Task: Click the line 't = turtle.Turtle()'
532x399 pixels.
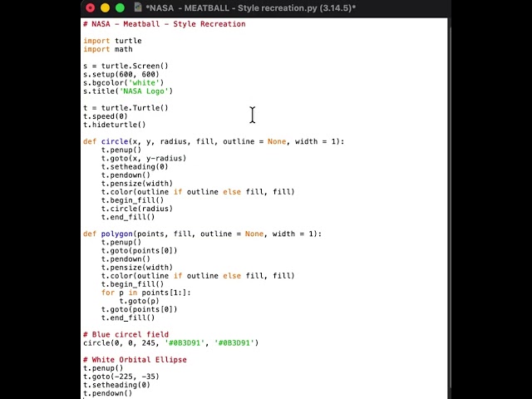Action: (x=126, y=108)
